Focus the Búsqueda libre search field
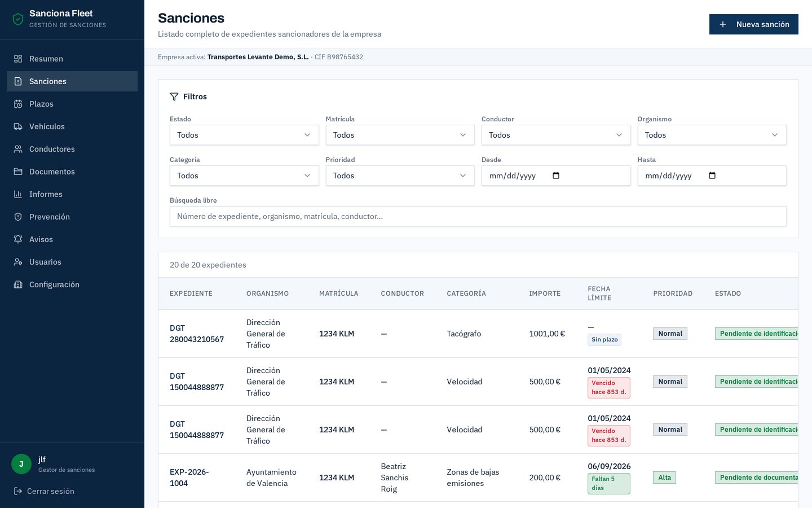The height and width of the screenshot is (508, 812). tap(478, 216)
